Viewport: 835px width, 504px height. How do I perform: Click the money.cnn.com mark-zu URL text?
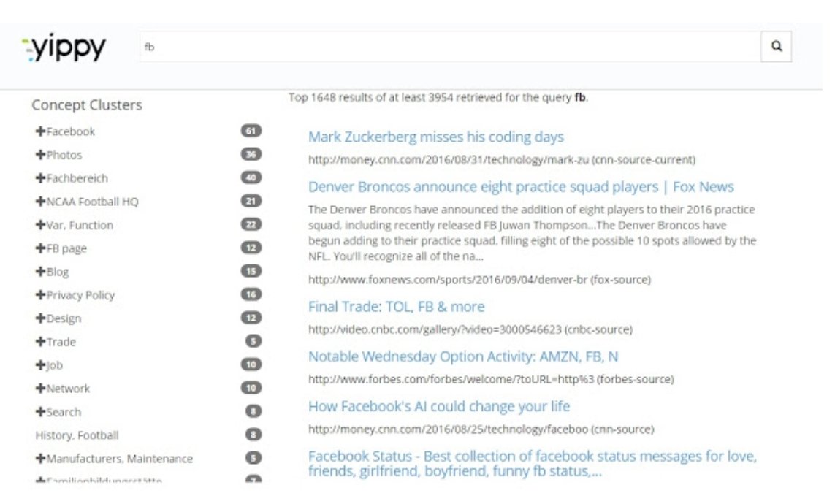(502, 160)
